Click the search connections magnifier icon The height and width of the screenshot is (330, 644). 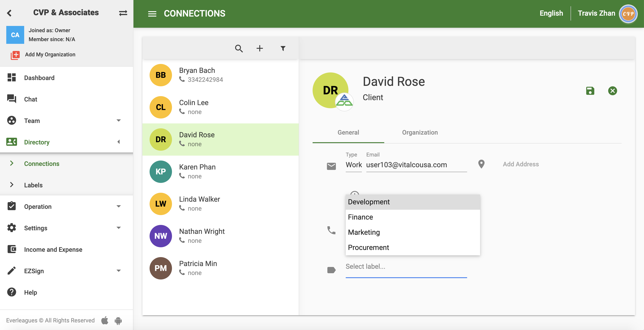[x=239, y=48]
